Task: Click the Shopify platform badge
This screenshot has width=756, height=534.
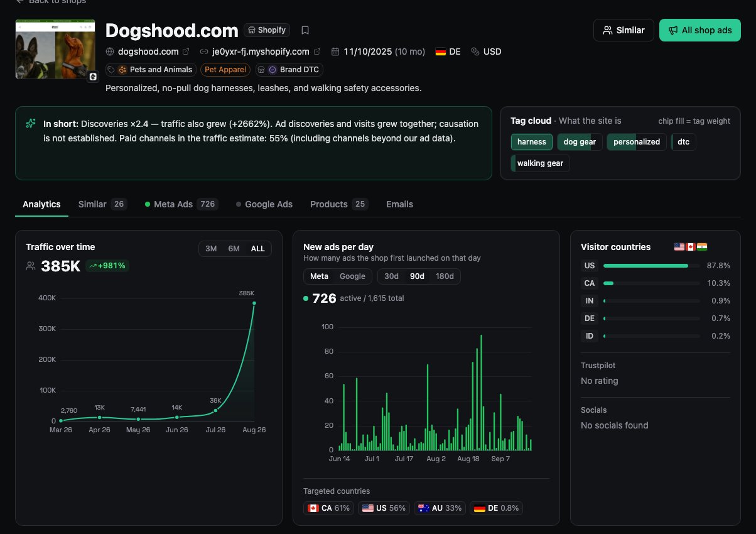Action: click(267, 30)
